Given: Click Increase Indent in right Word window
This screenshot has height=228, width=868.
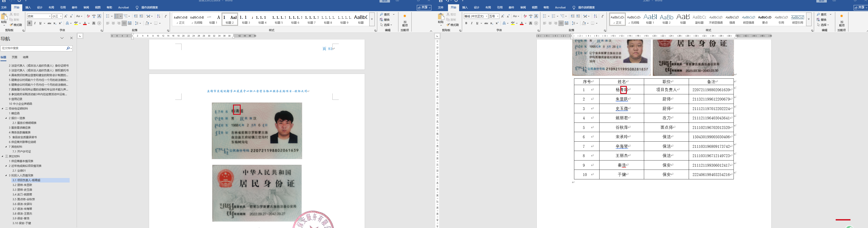Looking at the screenshot, I should point(578,16).
